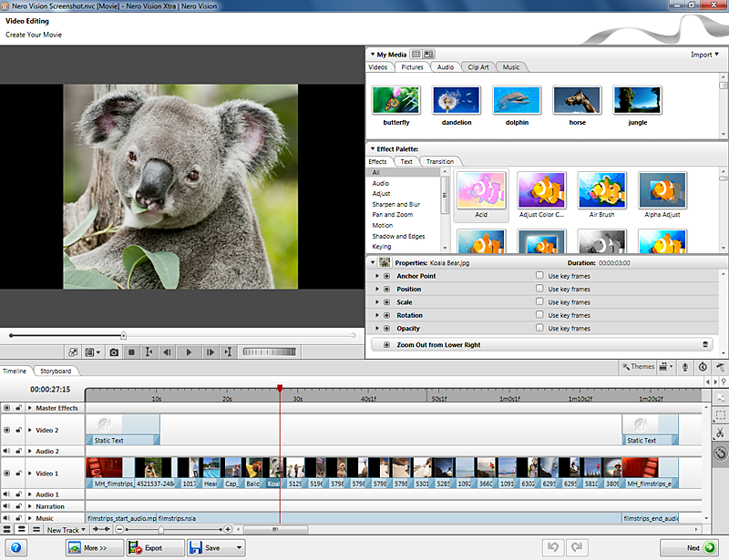This screenshot has height=560, width=729.
Task: Enable key frames for Anchor Point
Action: click(539, 276)
